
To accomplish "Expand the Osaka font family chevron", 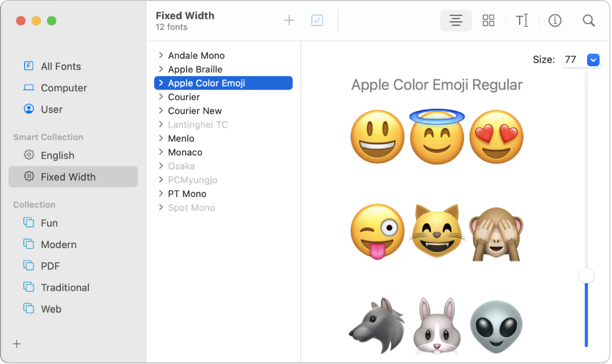I will pos(161,166).
